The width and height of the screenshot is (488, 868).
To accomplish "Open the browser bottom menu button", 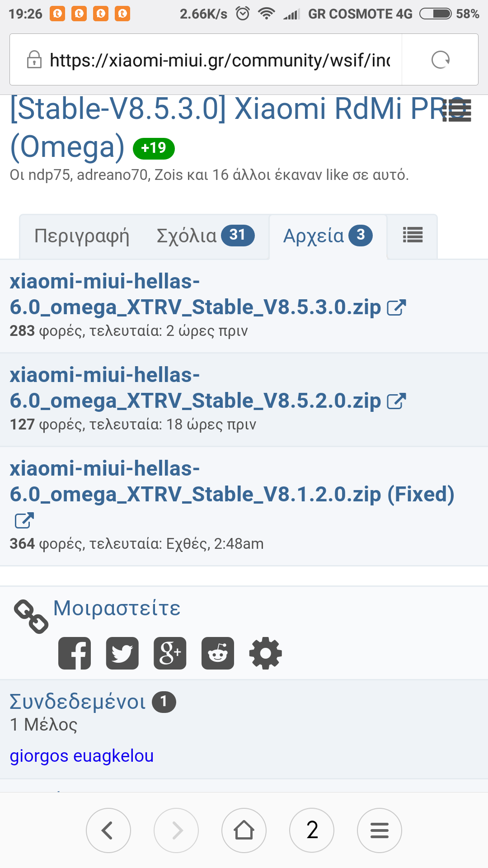I will [x=380, y=830].
